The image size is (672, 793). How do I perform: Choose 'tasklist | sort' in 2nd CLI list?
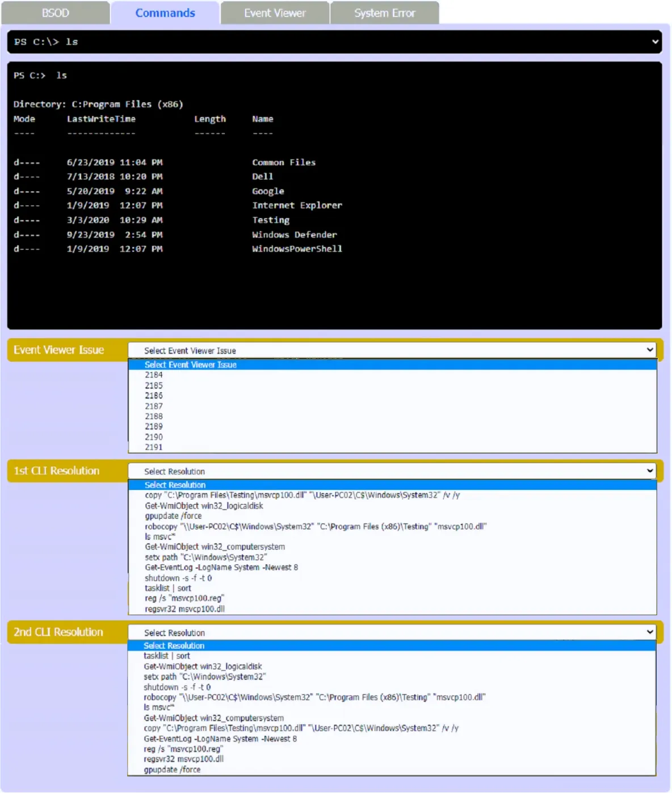392,656
